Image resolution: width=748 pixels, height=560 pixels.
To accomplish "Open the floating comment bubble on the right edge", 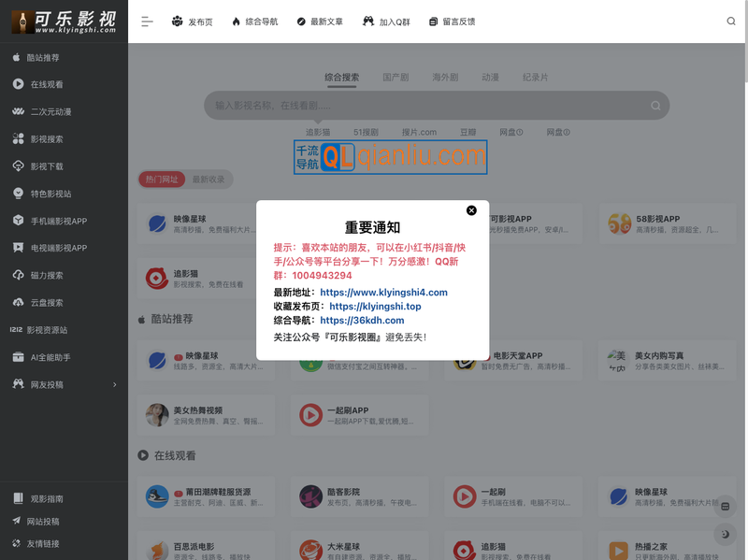I will click(725, 507).
